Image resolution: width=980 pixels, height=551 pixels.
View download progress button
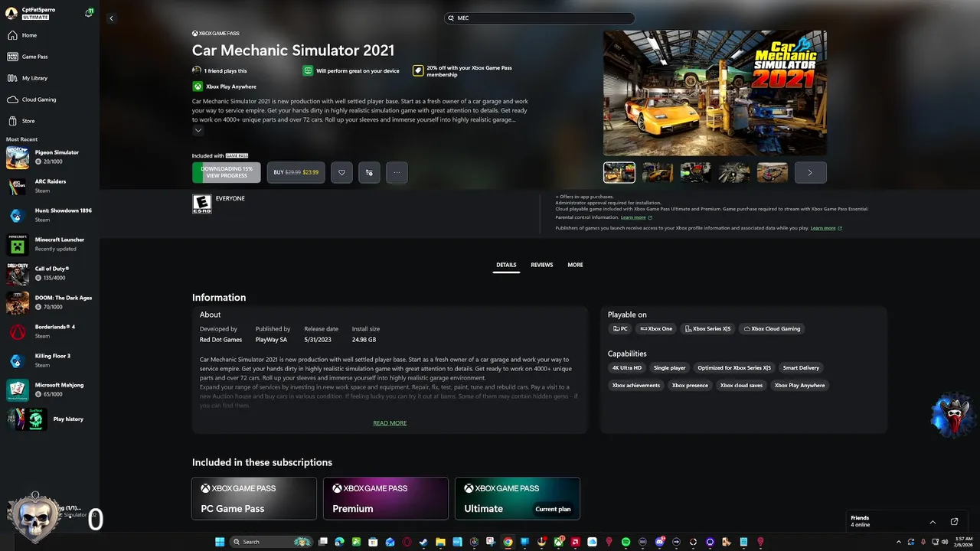click(227, 172)
